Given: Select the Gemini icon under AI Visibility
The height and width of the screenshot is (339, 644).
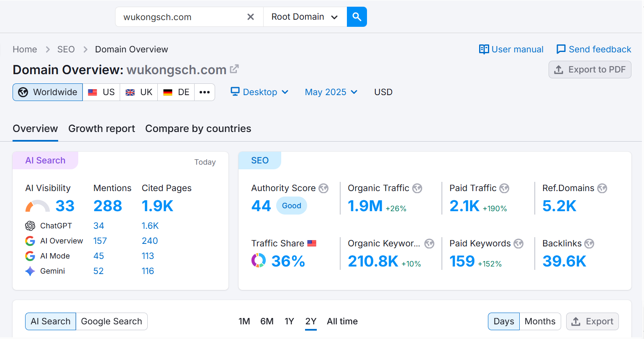Looking at the screenshot, I should click(30, 271).
